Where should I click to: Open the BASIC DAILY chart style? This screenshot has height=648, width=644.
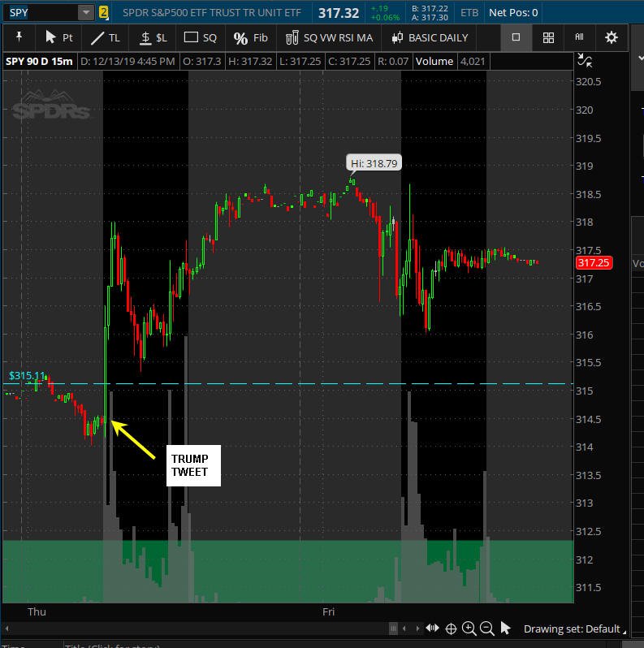[430, 38]
